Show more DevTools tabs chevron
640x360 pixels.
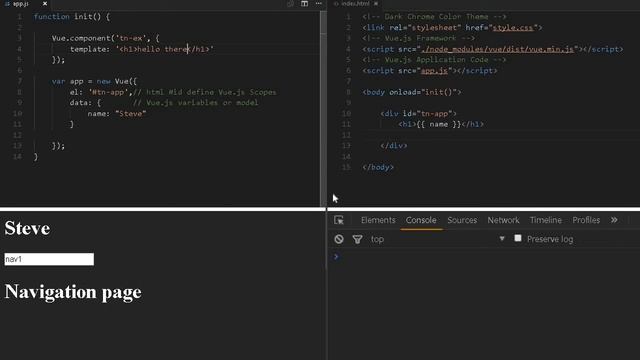[x=614, y=220]
